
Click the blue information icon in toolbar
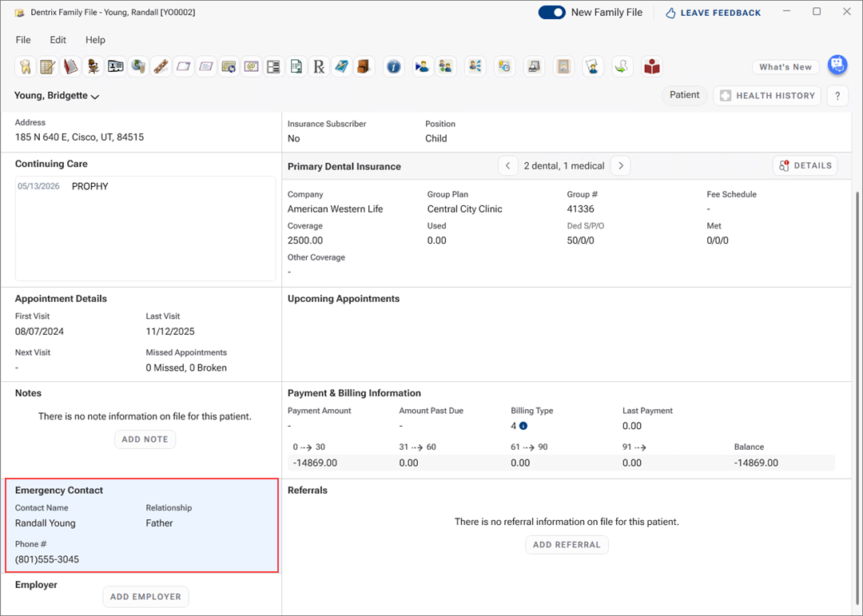393,67
